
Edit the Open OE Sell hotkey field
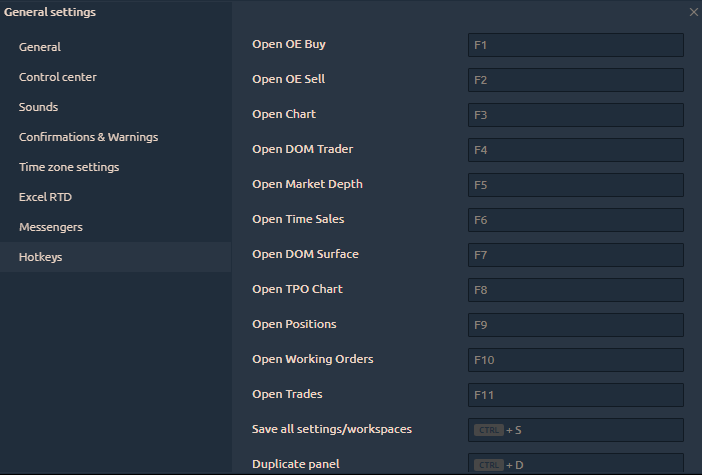(575, 80)
